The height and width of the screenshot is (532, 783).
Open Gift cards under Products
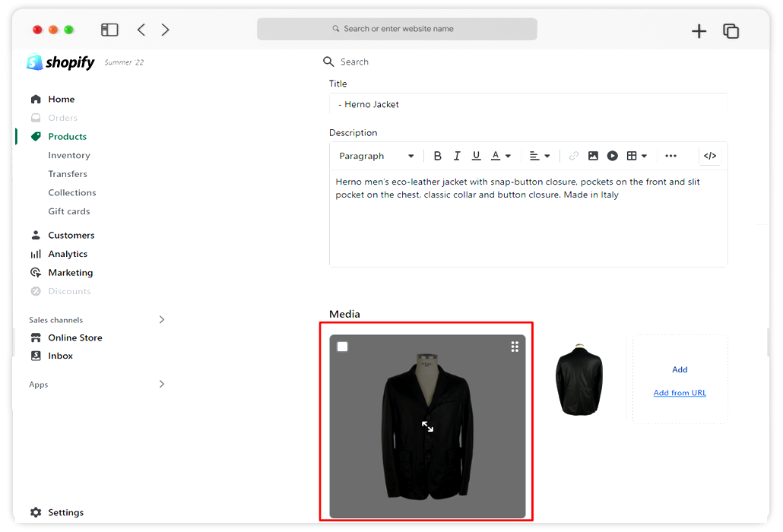coord(69,211)
